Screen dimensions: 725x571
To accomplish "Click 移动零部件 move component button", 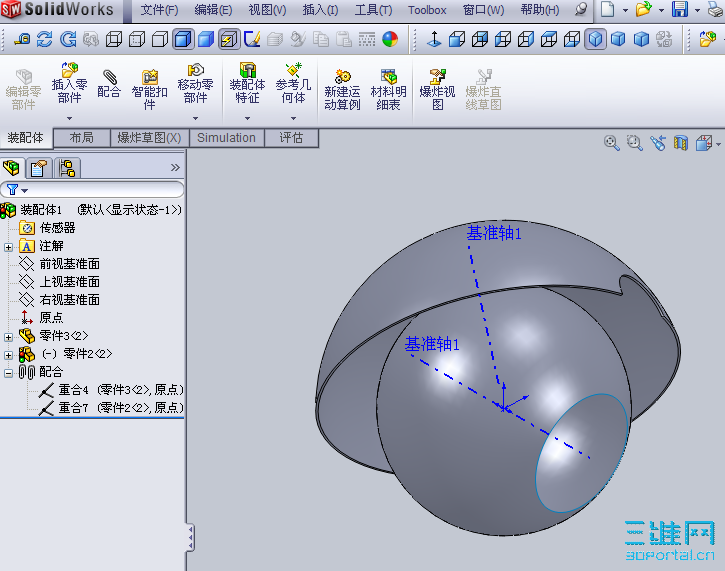I will (195, 84).
